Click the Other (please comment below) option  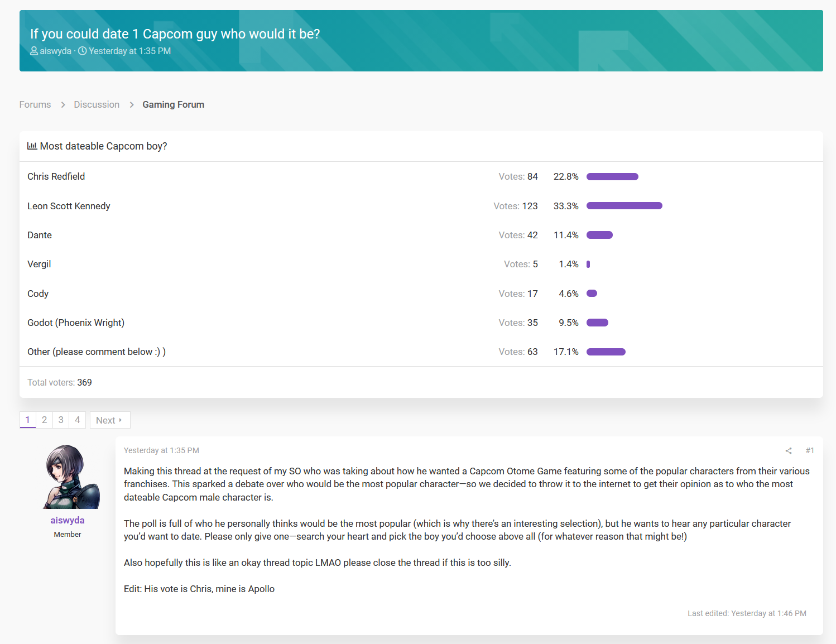click(97, 352)
